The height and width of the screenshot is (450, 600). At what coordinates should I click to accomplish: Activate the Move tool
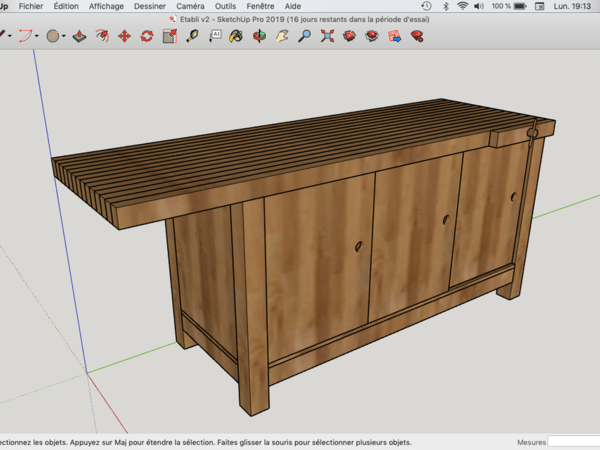pos(125,36)
